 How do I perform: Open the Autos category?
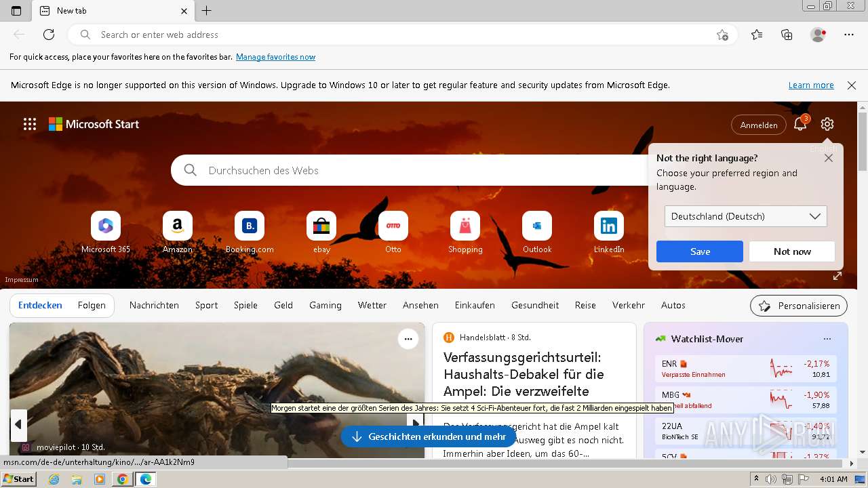pos(673,305)
